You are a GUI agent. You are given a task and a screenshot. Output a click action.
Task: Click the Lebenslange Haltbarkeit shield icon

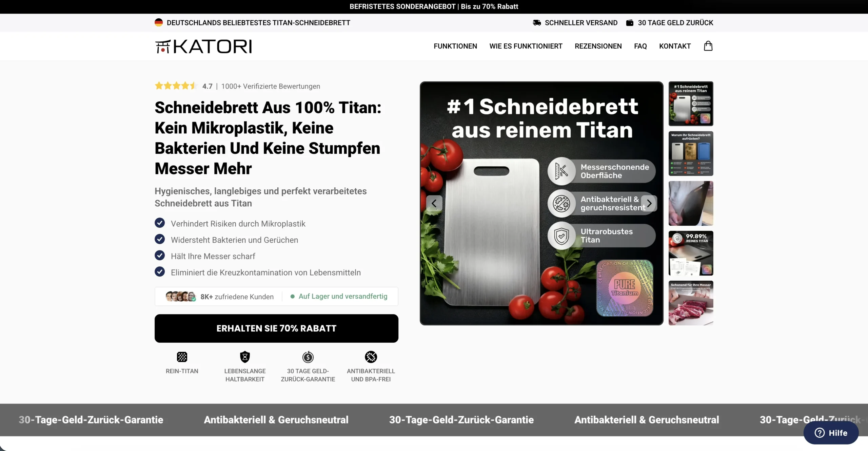pos(245,357)
